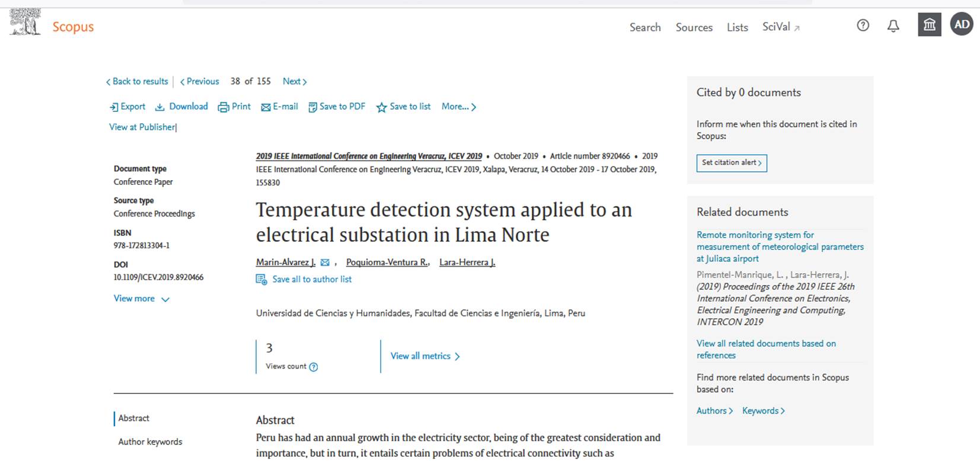View all related documents based on references
The width and height of the screenshot is (980, 461).
tap(766, 349)
